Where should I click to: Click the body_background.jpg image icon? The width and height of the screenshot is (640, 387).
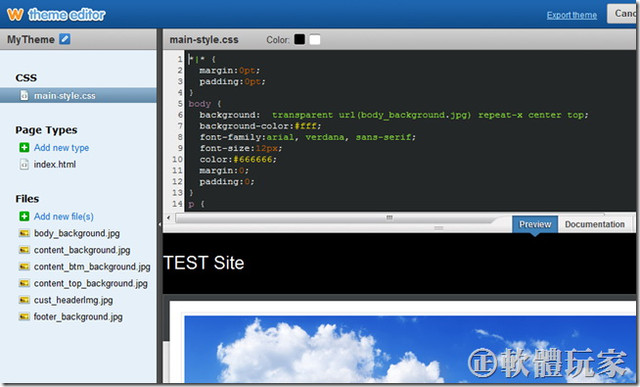coord(24,233)
